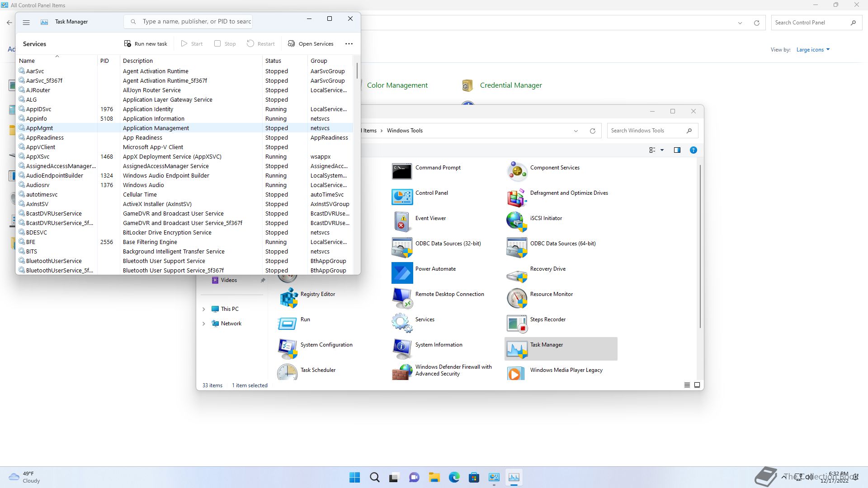Image resolution: width=868 pixels, height=488 pixels.
Task: Open Color Management in Control Panel
Action: coord(397,85)
